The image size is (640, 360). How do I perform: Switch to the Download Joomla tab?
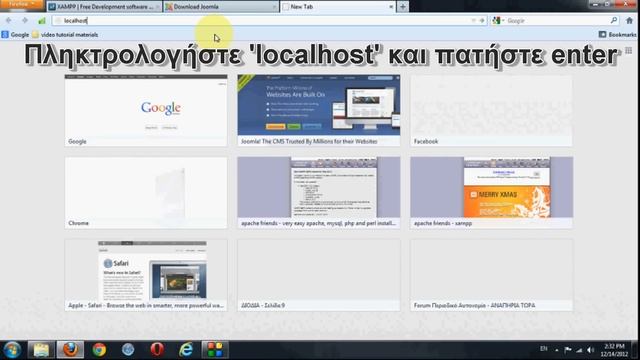coord(221,7)
